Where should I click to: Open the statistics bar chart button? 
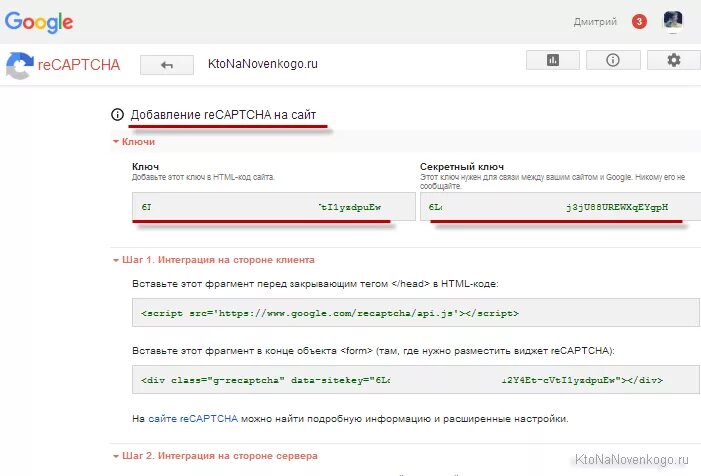[x=553, y=60]
